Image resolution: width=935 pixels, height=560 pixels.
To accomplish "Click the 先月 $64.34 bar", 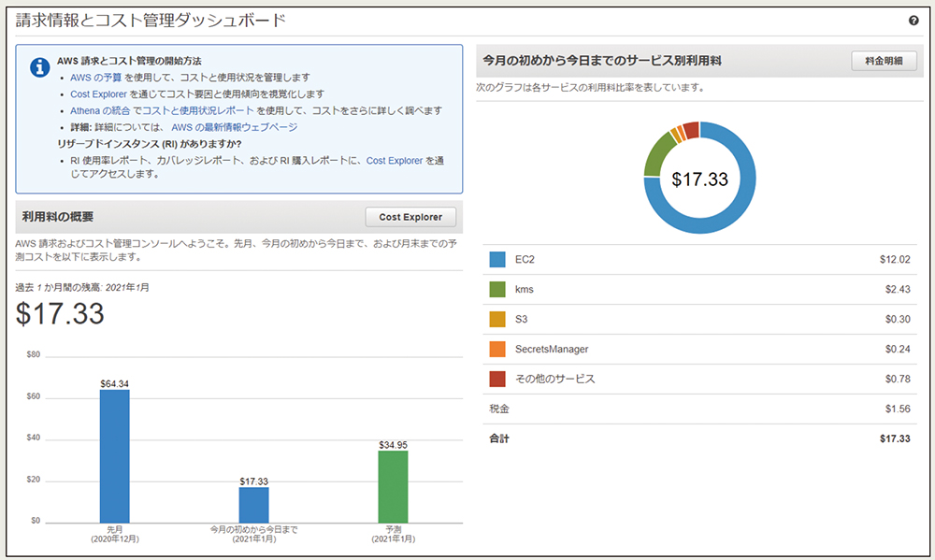I will 114,456.
